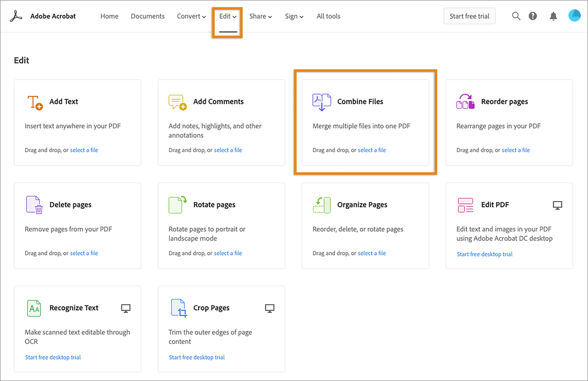Click the Recognize Text OCR icon
The image size is (588, 381).
tap(34, 308)
